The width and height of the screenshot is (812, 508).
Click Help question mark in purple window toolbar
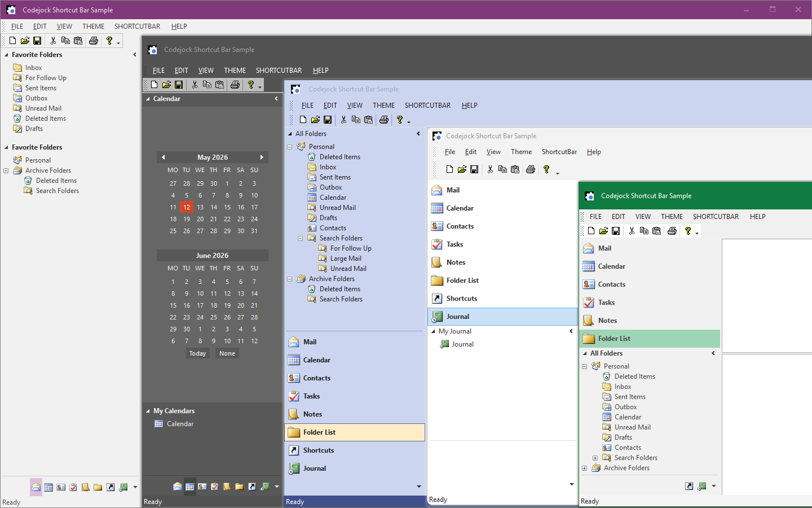click(x=109, y=41)
